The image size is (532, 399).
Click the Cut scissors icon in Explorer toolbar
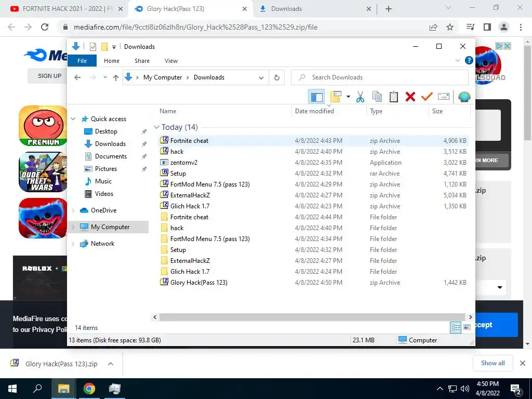361,97
